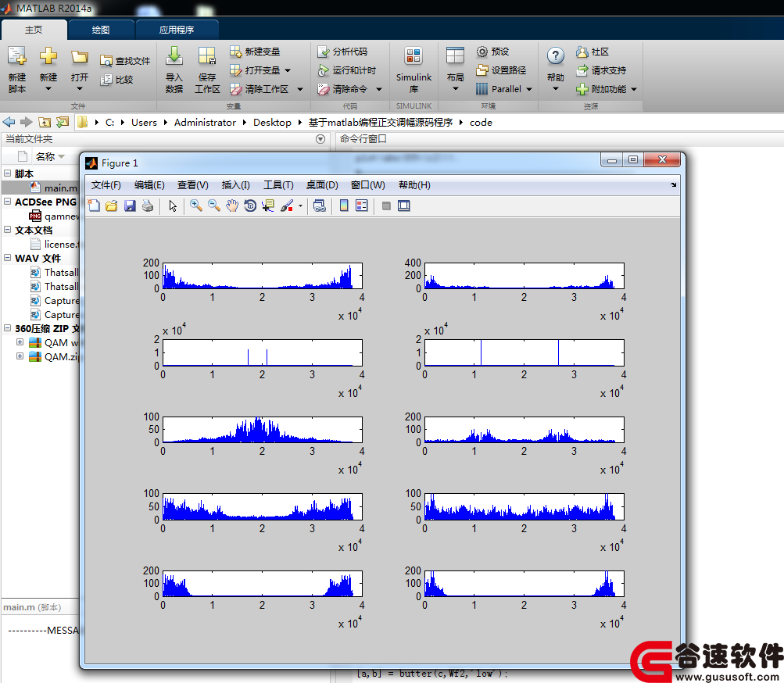The width and height of the screenshot is (784, 683).
Task: Click Set Path (设置路径)
Action: (501, 70)
